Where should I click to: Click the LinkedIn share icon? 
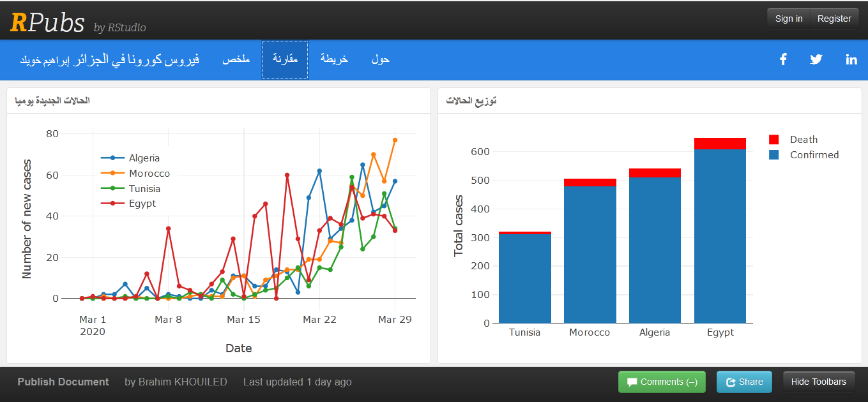(851, 59)
